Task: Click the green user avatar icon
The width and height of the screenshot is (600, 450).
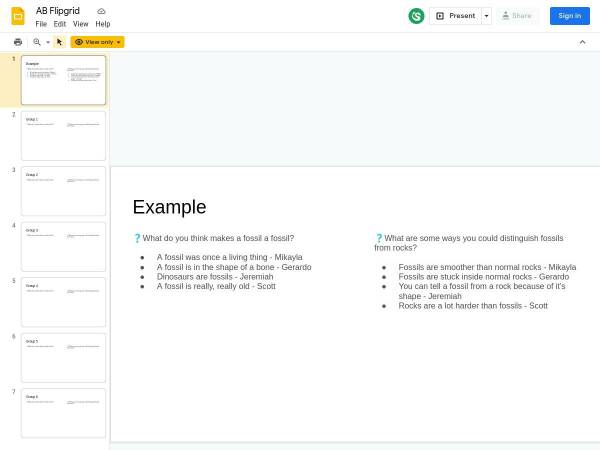Action: point(416,16)
